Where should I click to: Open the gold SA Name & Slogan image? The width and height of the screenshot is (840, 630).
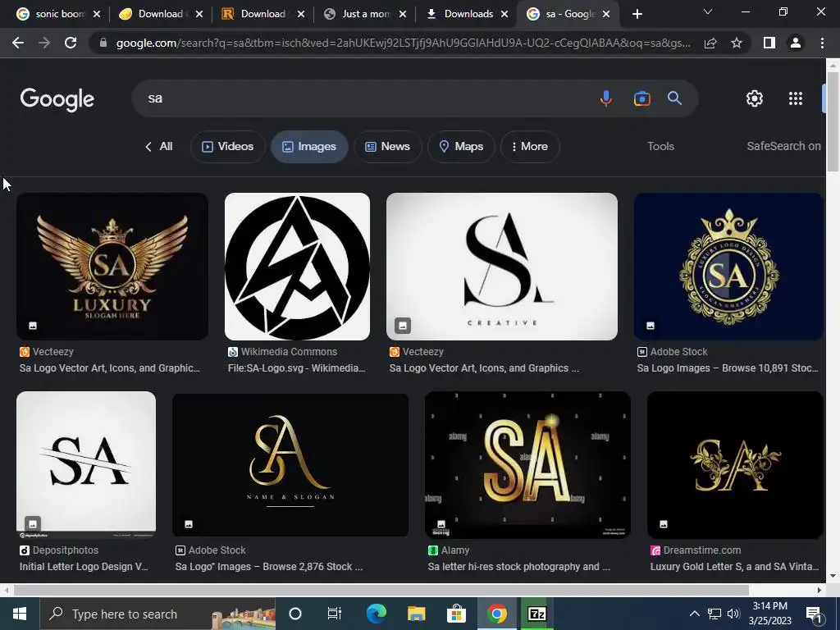(290, 465)
